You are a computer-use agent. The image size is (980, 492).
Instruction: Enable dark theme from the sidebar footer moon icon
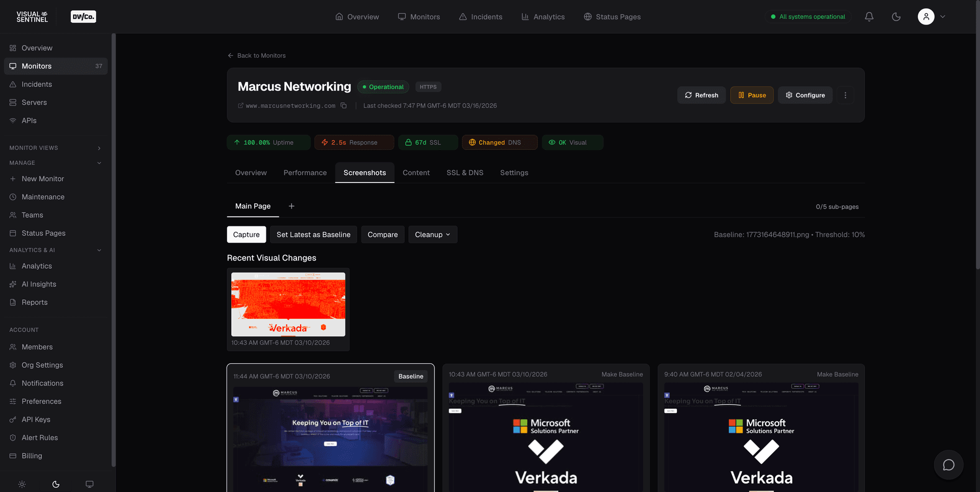tap(55, 484)
